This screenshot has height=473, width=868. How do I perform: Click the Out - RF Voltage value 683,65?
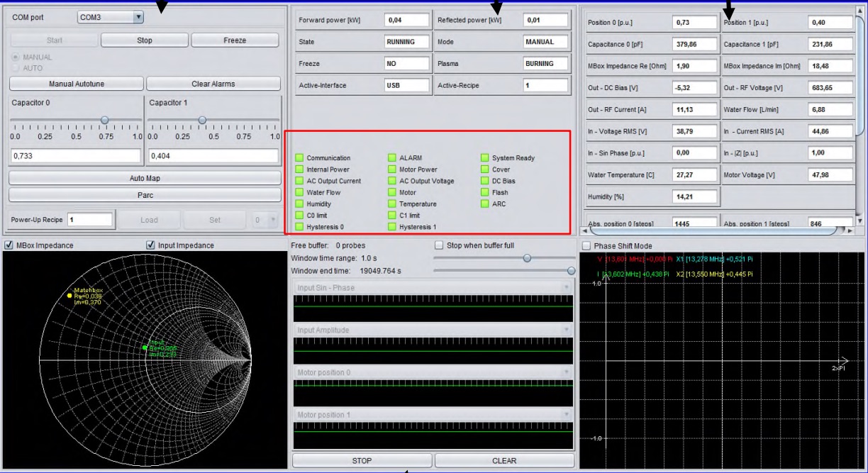(830, 87)
